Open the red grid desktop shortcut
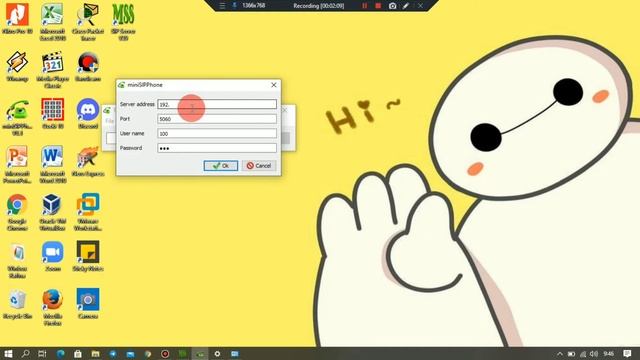This screenshot has height=360, width=640. (x=53, y=113)
